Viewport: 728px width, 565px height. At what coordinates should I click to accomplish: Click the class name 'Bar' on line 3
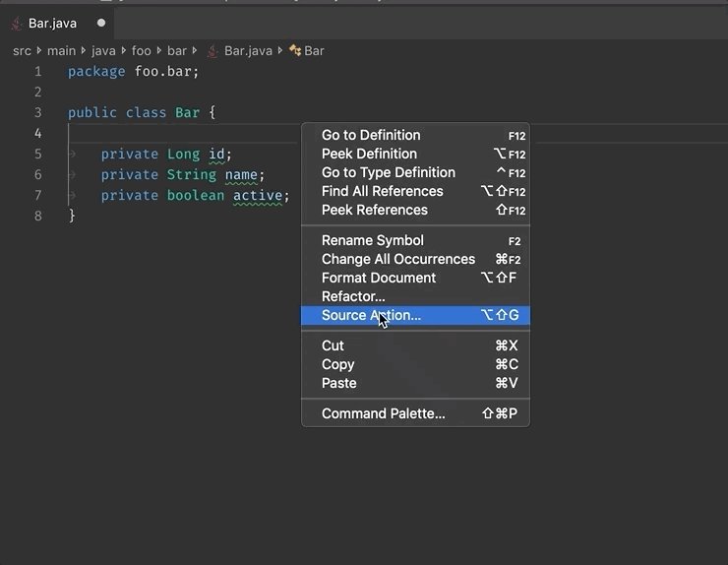187,112
